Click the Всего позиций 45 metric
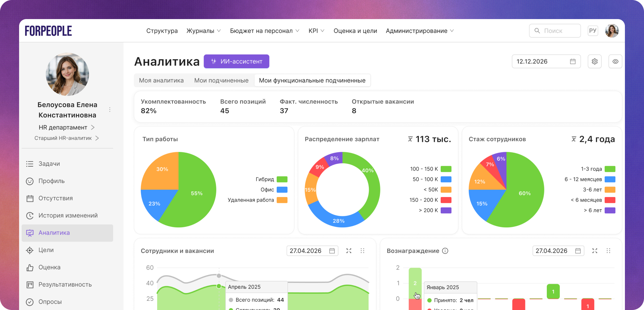This screenshot has height=310, width=644. click(243, 106)
